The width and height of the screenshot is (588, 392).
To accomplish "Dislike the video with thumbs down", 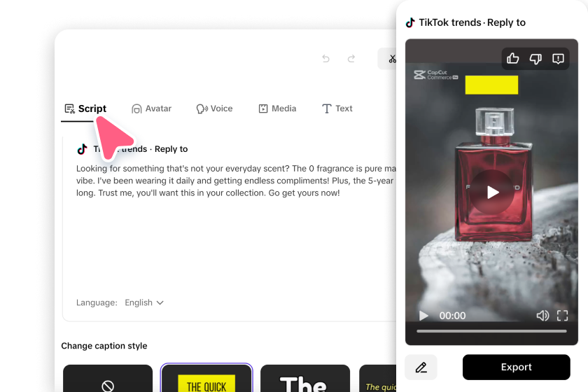I will [x=535, y=59].
